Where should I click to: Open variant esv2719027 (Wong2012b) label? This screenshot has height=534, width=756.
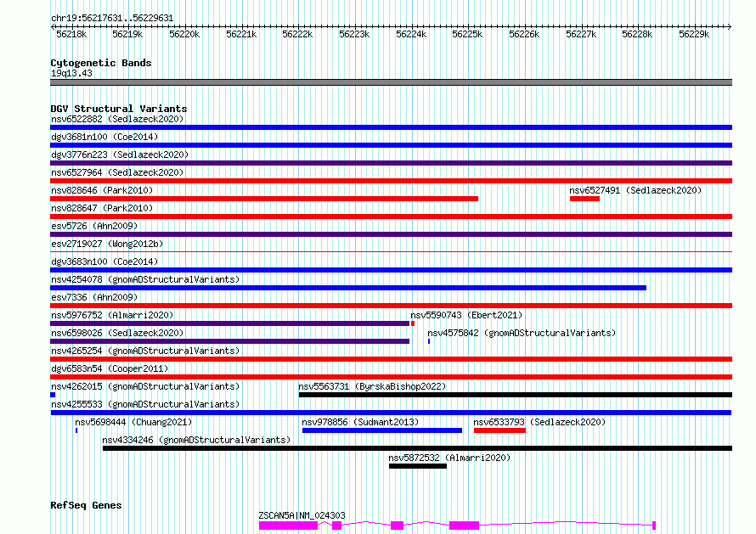pos(107,244)
